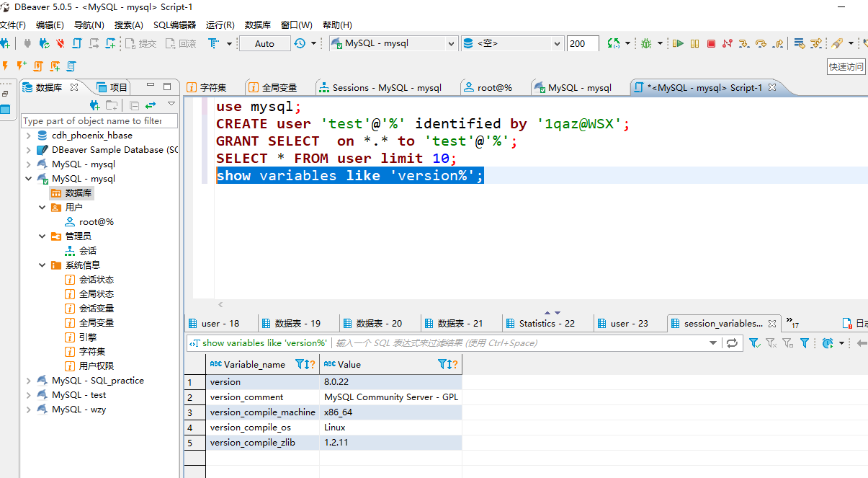This screenshot has width=868, height=478.
Task: Click the step over debug icon
Action: [761, 43]
